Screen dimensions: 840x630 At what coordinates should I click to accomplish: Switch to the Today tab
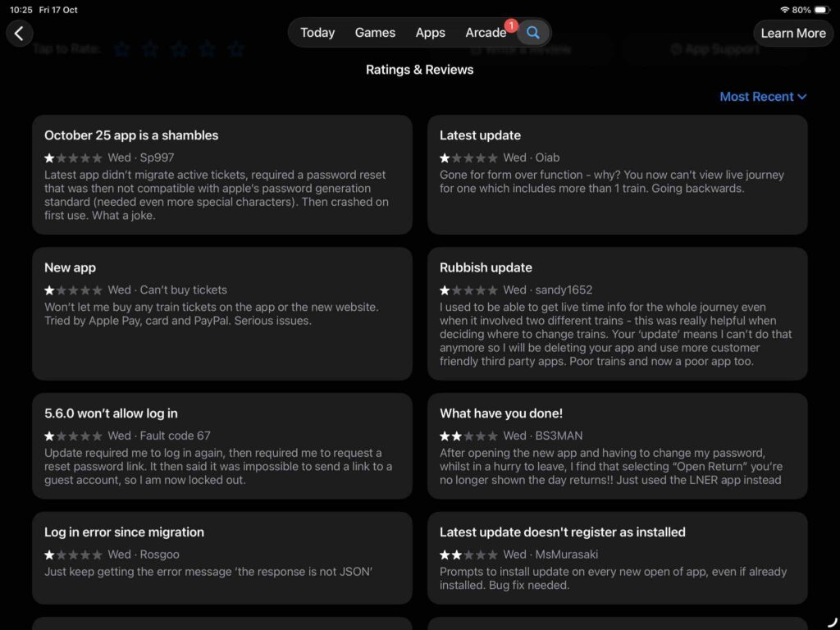pyautogui.click(x=317, y=33)
